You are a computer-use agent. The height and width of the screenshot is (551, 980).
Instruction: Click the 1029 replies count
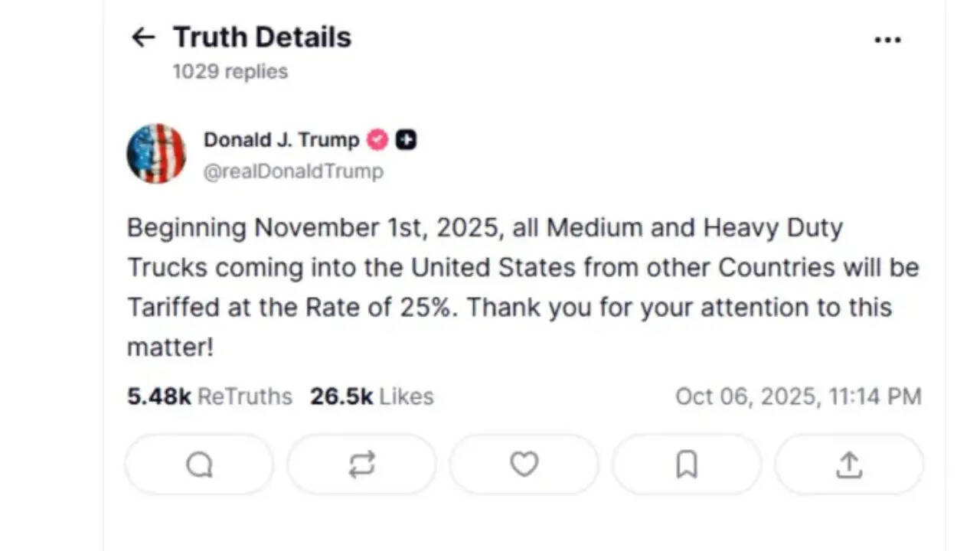[230, 72]
